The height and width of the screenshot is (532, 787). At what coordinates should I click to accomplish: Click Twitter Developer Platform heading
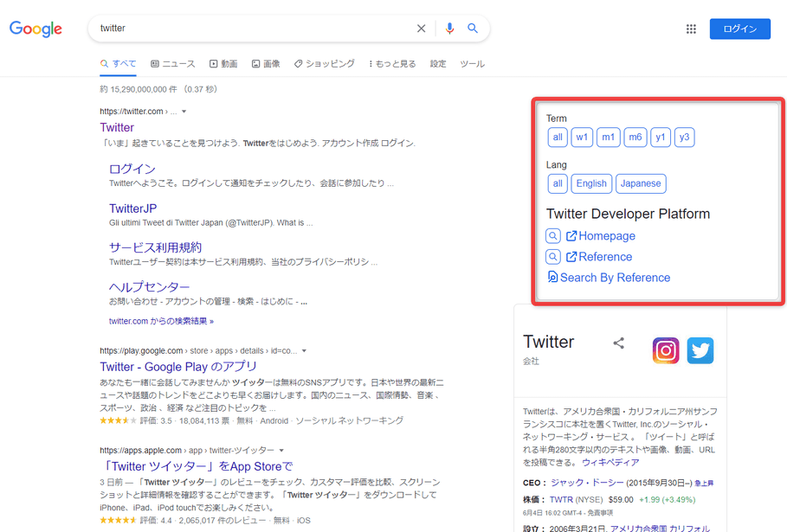628,214
